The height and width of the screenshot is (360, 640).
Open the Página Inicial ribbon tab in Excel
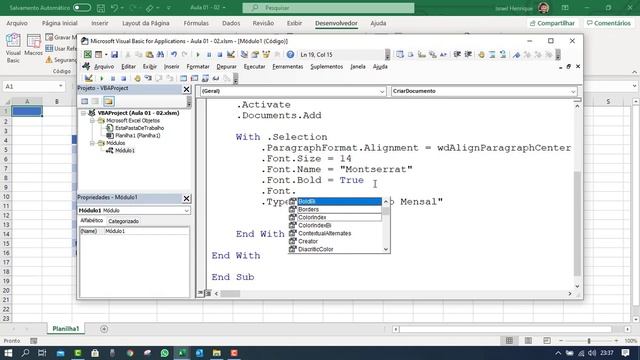(x=60, y=23)
